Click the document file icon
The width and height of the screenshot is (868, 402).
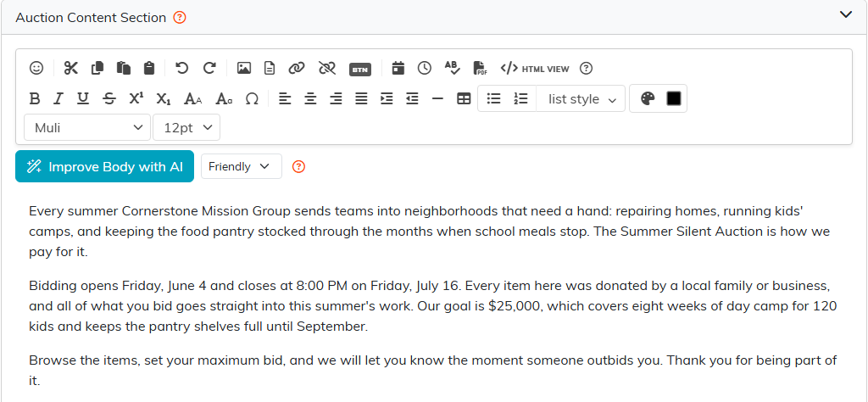[x=269, y=68]
